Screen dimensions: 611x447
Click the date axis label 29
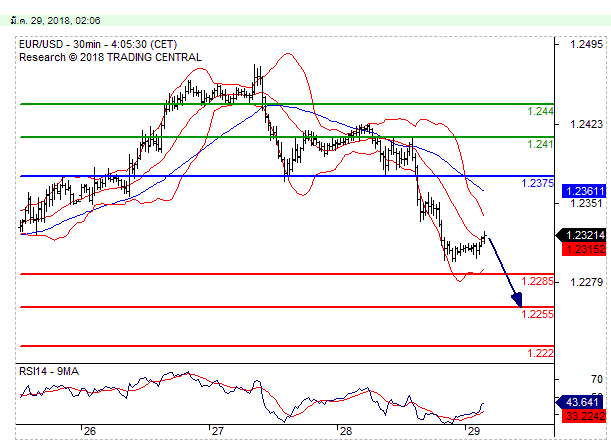(473, 431)
